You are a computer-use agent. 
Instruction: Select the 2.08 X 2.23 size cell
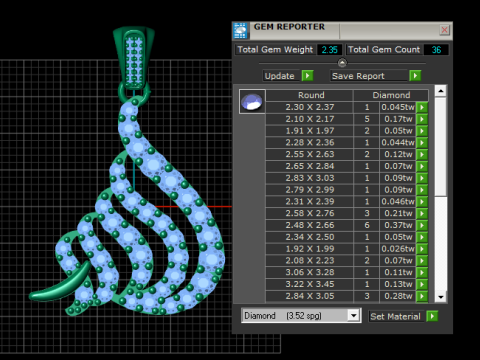tap(309, 261)
